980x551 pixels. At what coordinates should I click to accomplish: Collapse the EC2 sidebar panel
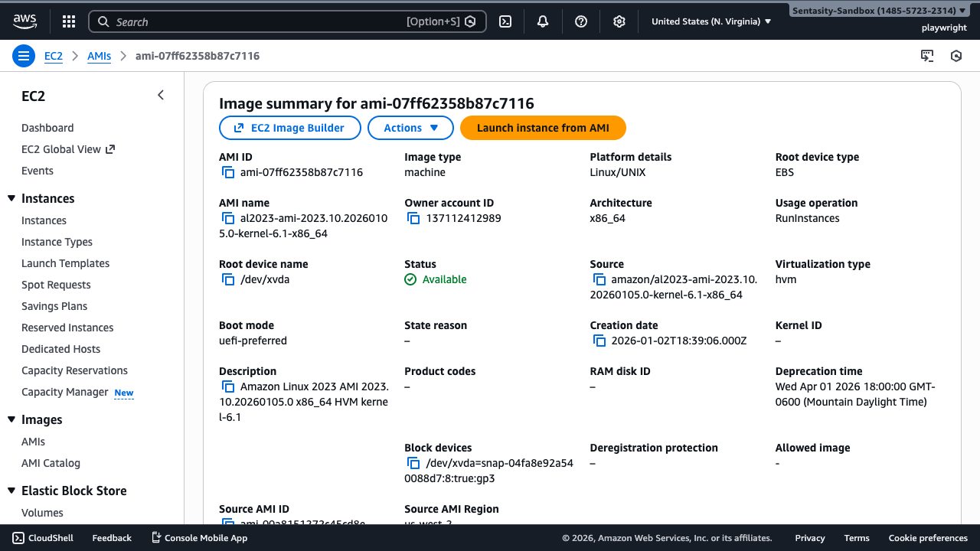(x=161, y=95)
